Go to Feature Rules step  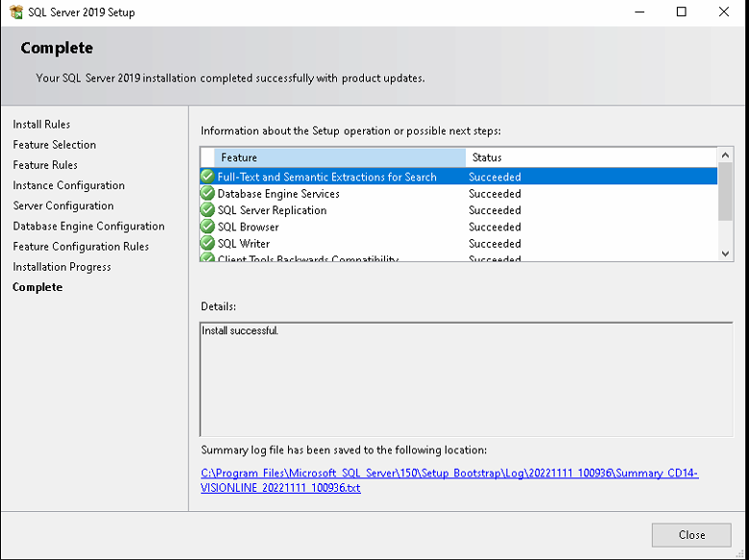click(45, 165)
